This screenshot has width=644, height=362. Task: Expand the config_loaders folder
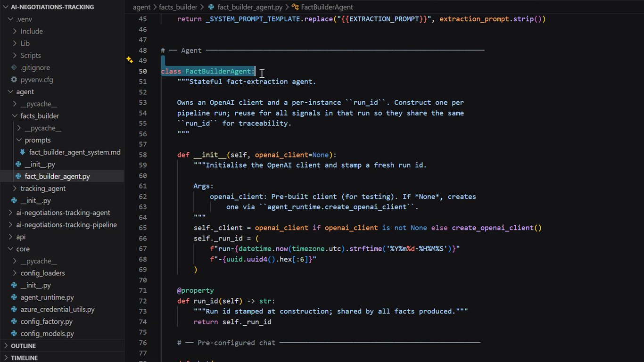(42, 273)
